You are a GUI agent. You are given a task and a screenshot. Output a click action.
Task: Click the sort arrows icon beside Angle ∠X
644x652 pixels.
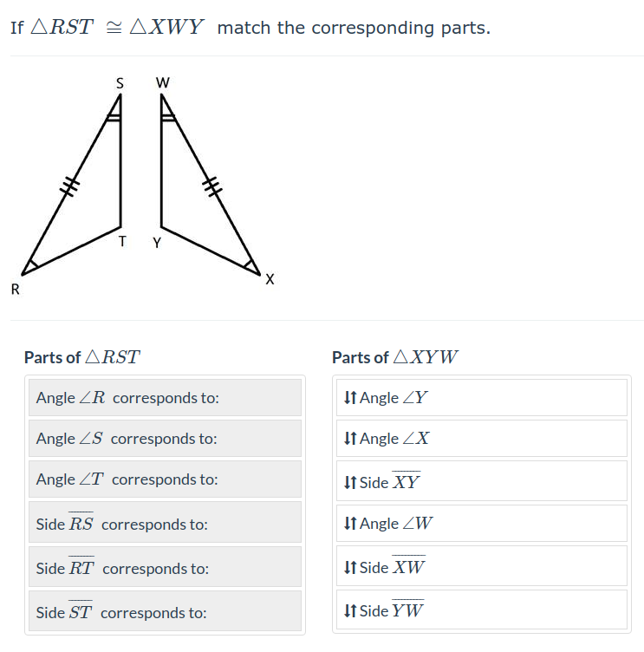click(350, 439)
